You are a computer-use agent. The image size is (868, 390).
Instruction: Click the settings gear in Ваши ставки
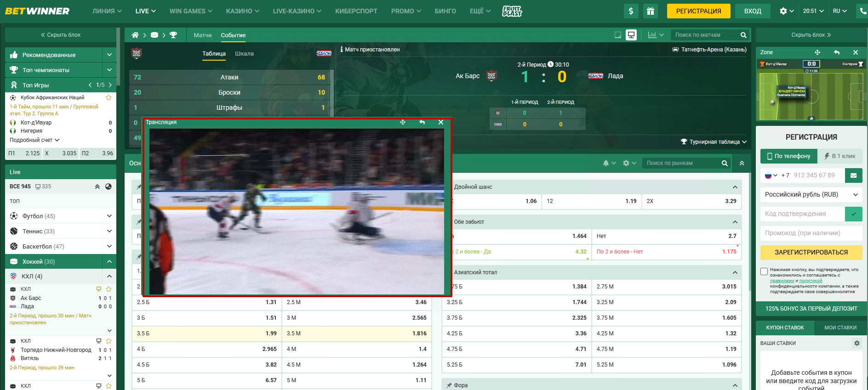(x=857, y=343)
